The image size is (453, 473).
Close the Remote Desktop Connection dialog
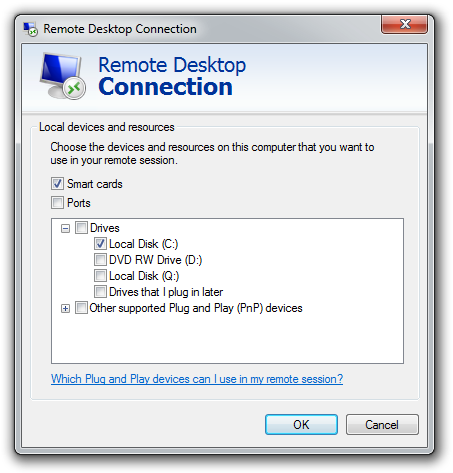click(404, 24)
